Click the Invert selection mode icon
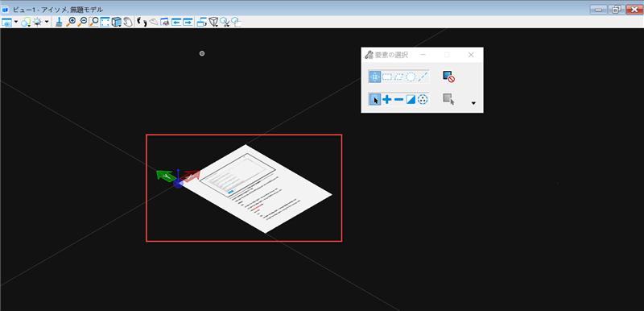 (x=411, y=99)
